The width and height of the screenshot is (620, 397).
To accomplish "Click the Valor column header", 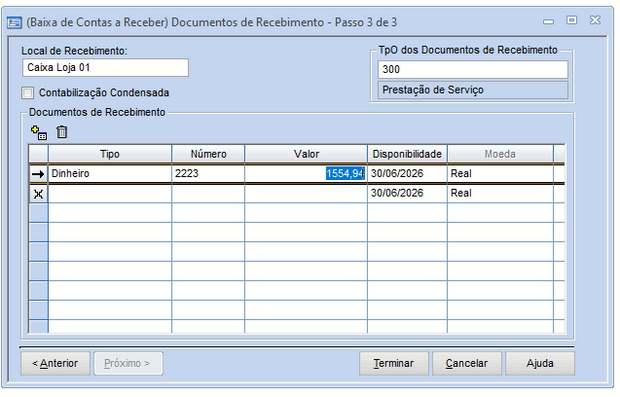I will coord(306,154).
